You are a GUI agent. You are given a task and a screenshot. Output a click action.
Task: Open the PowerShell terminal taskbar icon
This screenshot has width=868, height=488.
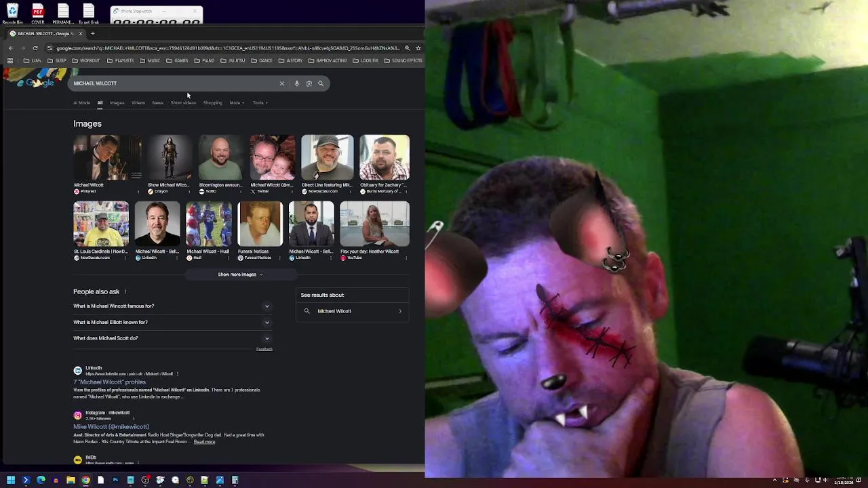[x=26, y=480]
